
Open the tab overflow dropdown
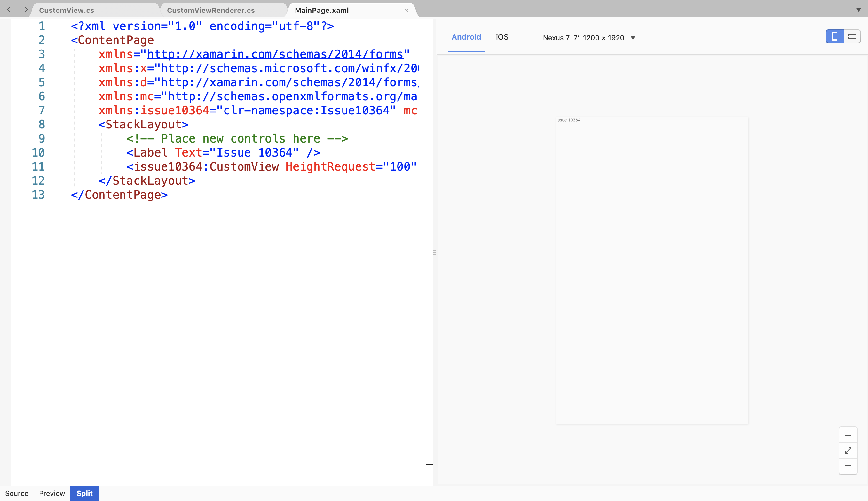click(x=859, y=9)
